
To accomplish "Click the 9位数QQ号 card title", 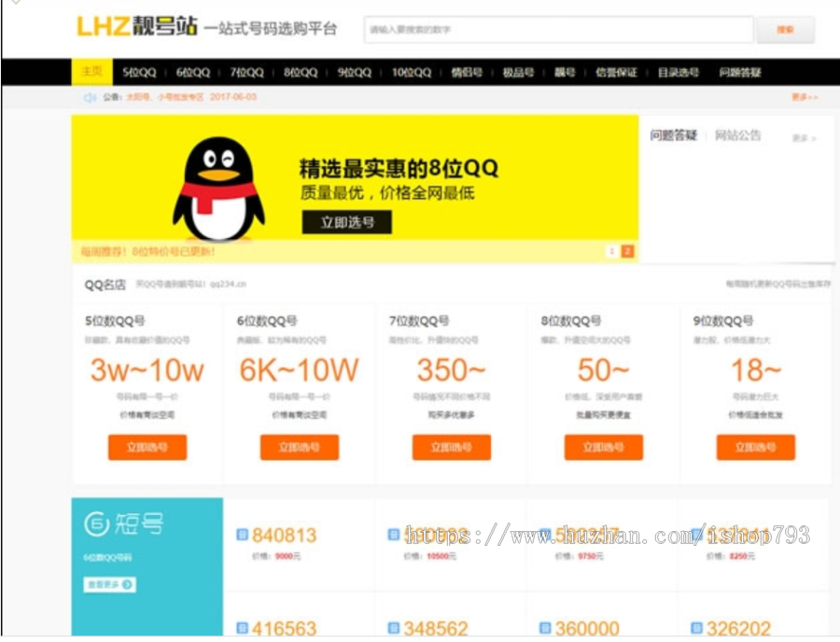I will (723, 321).
